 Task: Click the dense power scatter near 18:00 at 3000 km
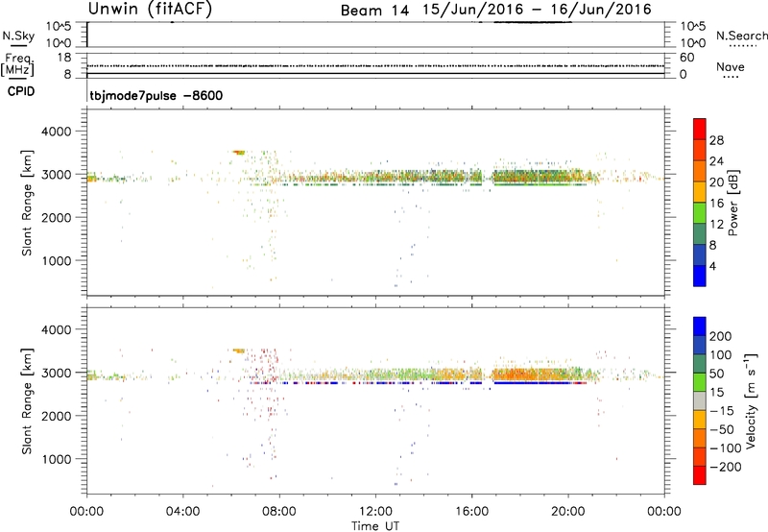(x=534, y=177)
